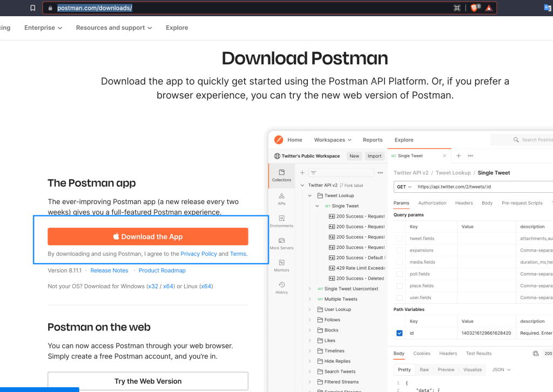Image resolution: width=553 pixels, height=392 pixels.
Task: Open the JSON format dropdown
Action: (x=501, y=370)
